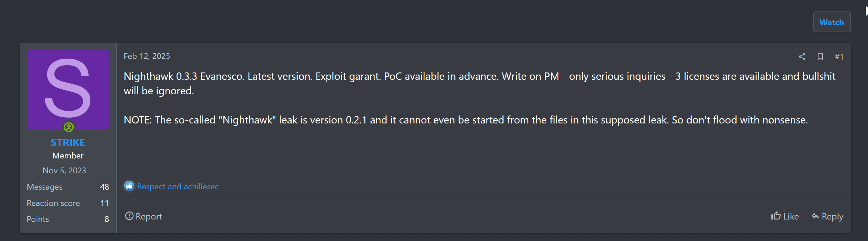
Task: Click the blue thumbs-up reaction icon
Action: (129, 186)
